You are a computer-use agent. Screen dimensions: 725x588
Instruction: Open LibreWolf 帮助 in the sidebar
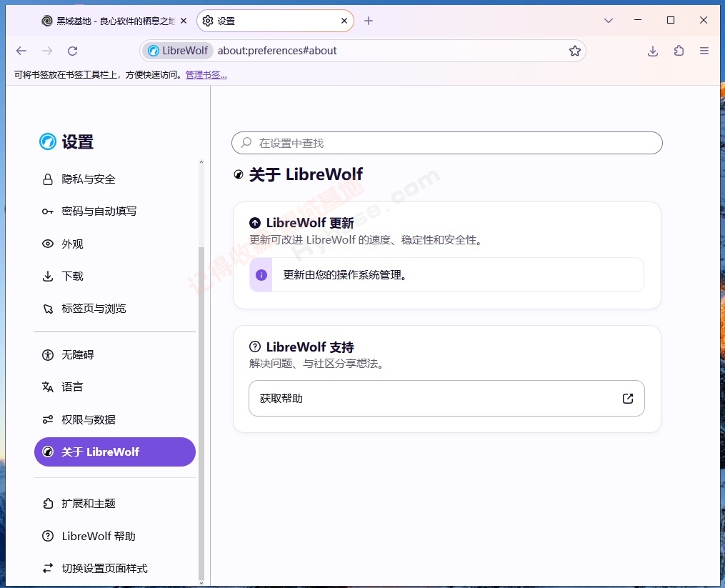[115, 536]
